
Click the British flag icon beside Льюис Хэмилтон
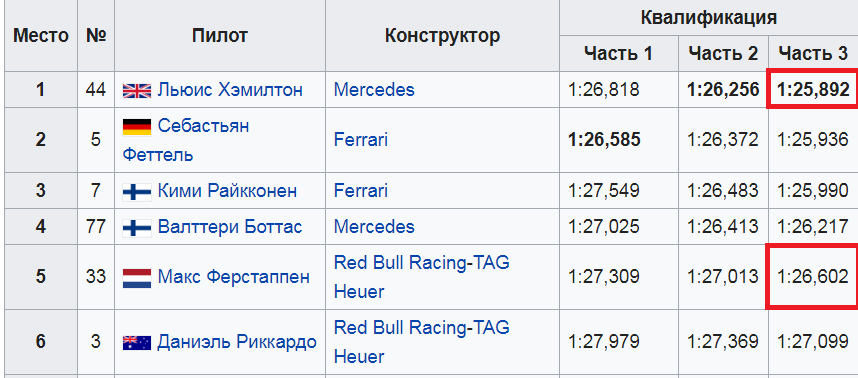[136, 90]
